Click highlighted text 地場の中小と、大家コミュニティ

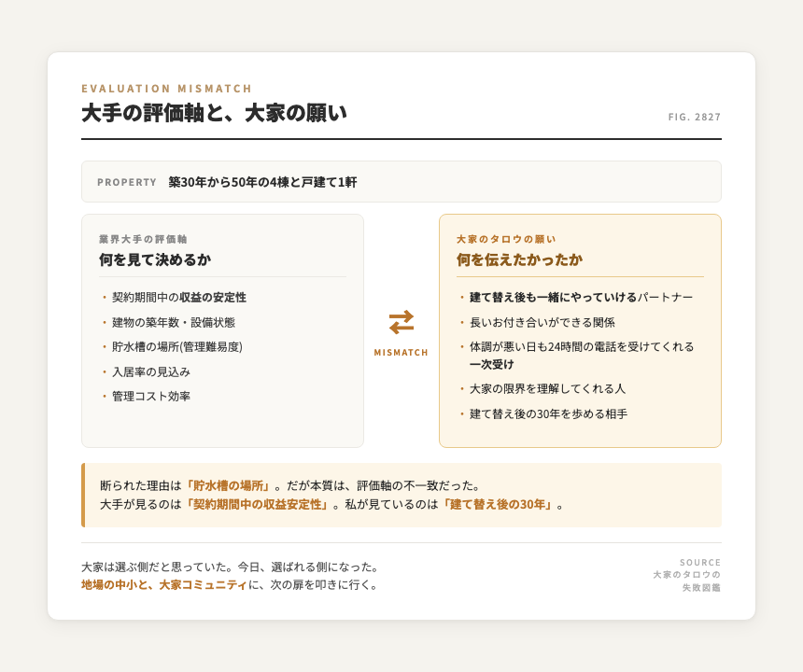(x=164, y=585)
